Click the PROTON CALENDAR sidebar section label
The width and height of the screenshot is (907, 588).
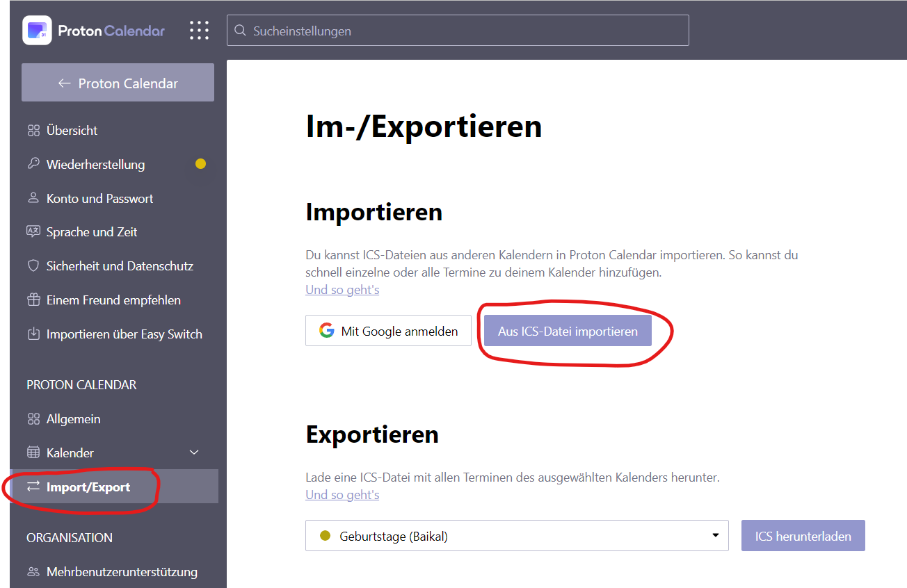pos(81,384)
